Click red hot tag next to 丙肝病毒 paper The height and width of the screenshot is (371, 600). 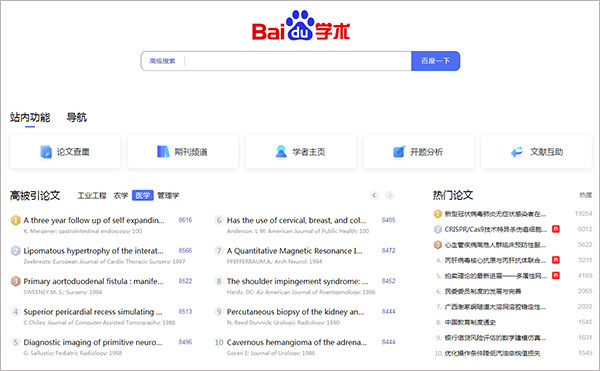point(556,260)
